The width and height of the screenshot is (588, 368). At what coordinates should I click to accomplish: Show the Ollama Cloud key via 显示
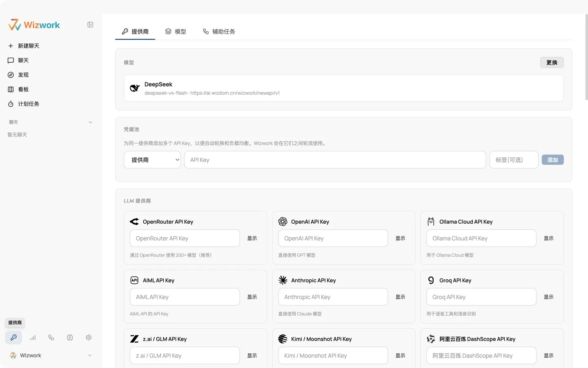click(x=548, y=238)
